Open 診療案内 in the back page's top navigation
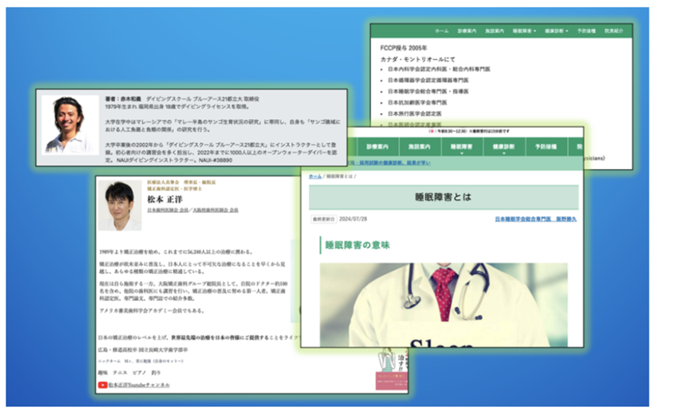680x412 pixels. coord(467,31)
